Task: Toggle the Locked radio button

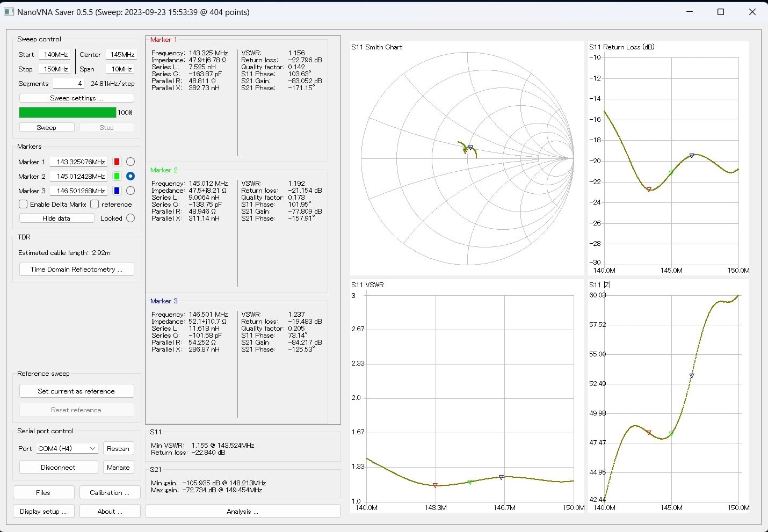Action: (x=131, y=218)
